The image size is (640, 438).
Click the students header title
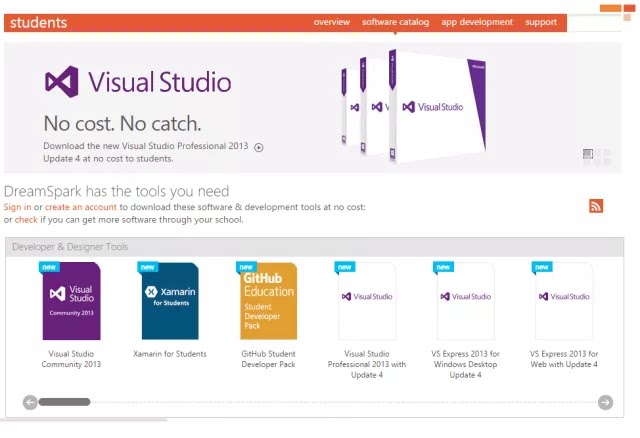38,22
